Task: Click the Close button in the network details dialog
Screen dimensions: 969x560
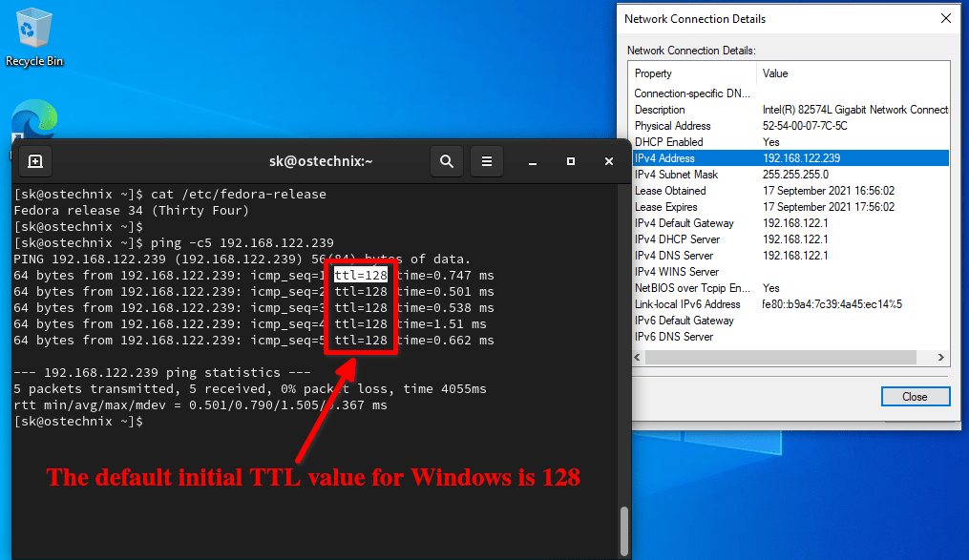Action: tap(916, 396)
